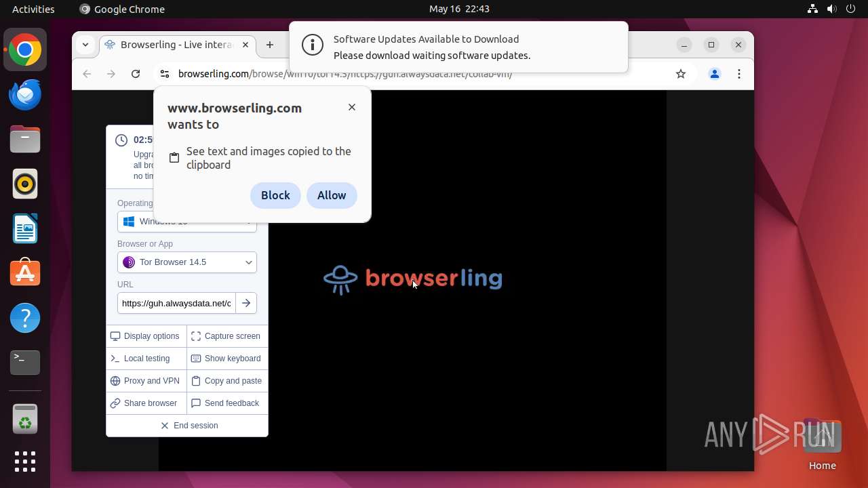Launch LibreOffice Writer from dock

(25, 229)
